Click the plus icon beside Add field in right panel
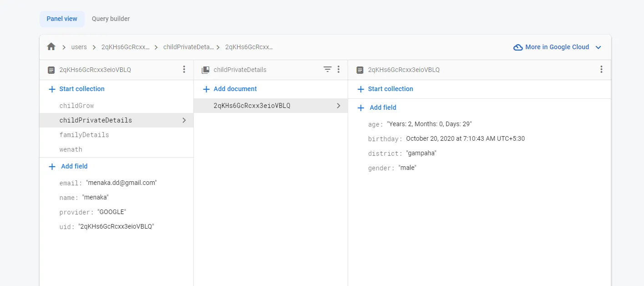The image size is (644, 286). 361,108
